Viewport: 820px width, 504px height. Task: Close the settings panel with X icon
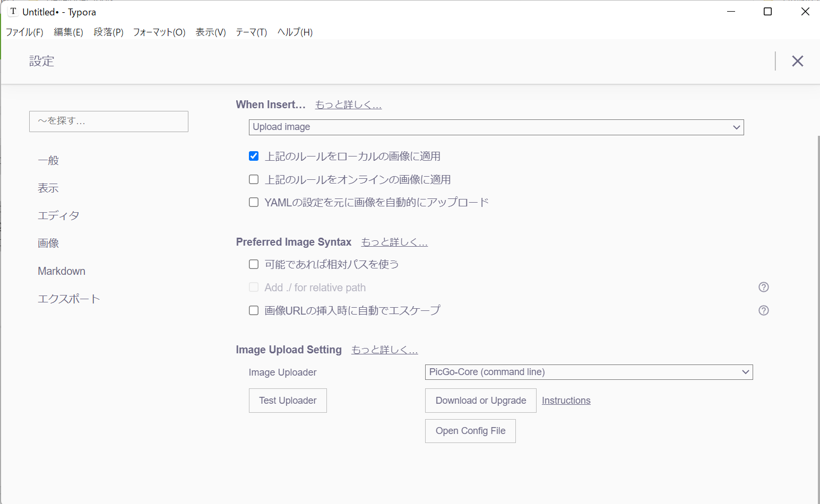click(797, 61)
